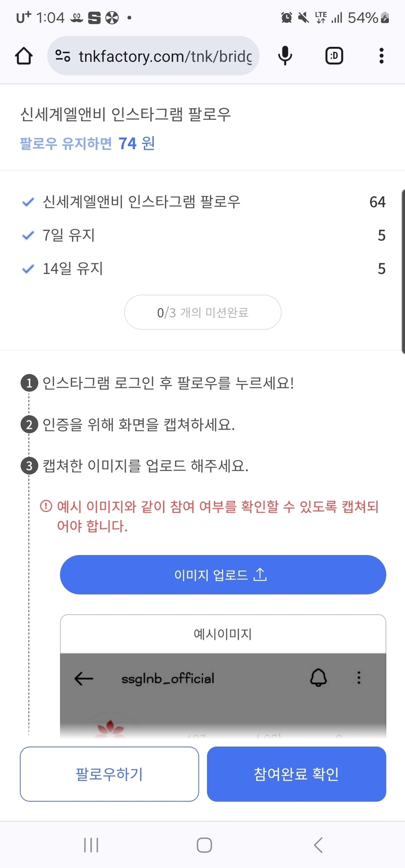The width and height of the screenshot is (405, 868).
Task: Toggle checkmark for 7일 유지 mission
Action: coord(28,236)
